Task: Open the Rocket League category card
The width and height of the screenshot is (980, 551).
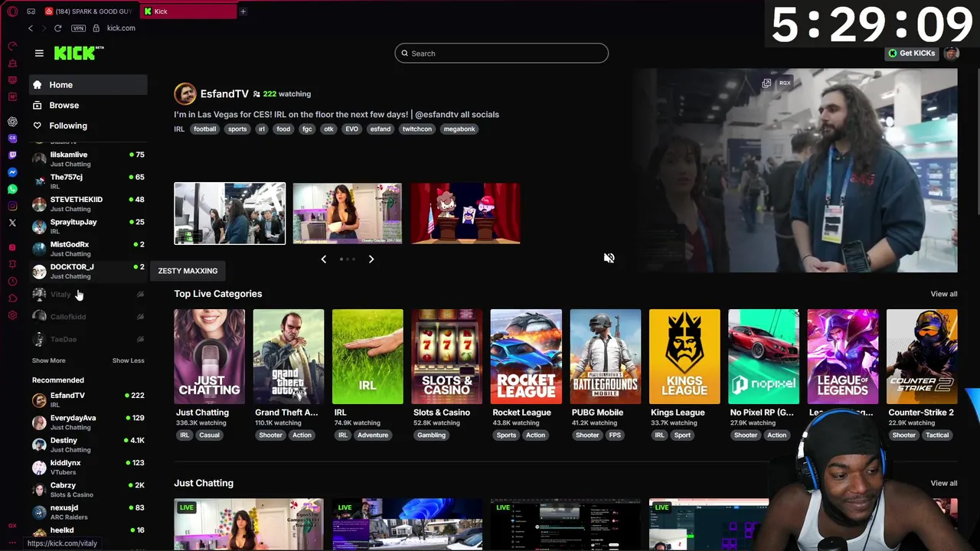Action: (526, 357)
